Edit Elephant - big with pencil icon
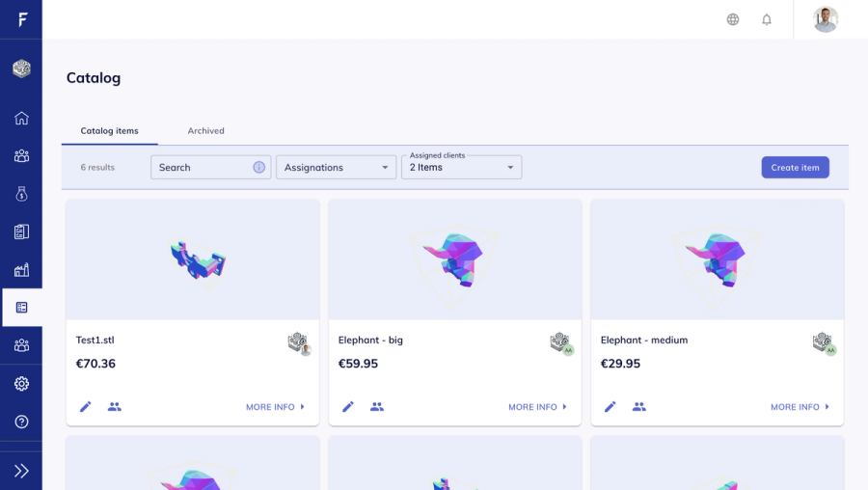Screen dimensions: 868x490 tap(347, 407)
